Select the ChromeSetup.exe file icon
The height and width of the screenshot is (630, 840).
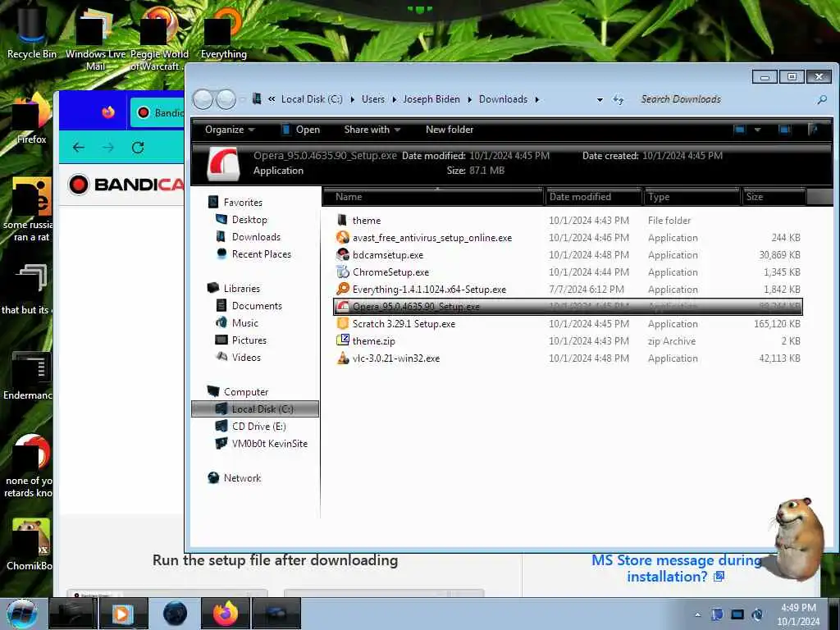(x=343, y=272)
